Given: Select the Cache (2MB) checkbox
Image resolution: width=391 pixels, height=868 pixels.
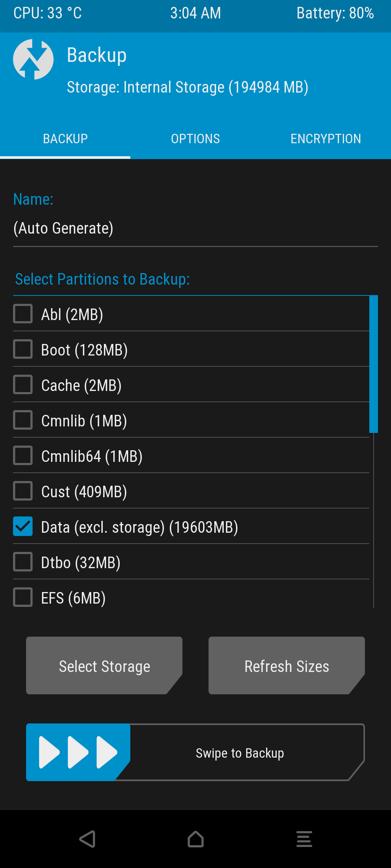Looking at the screenshot, I should tap(23, 384).
